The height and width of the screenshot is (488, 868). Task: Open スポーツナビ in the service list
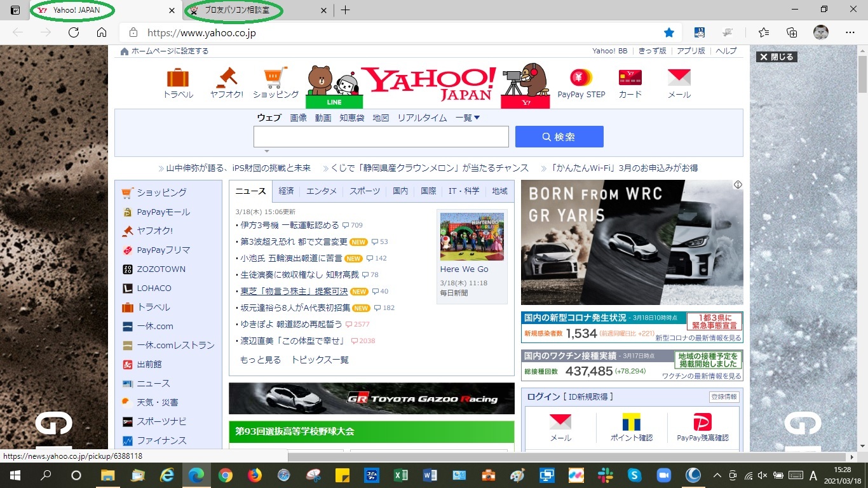(162, 421)
